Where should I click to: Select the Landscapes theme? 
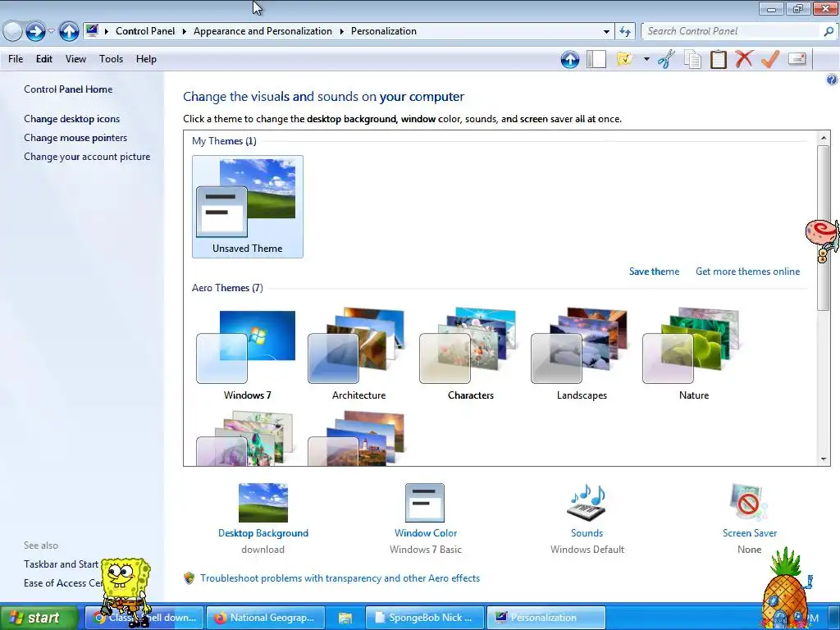[582, 354]
